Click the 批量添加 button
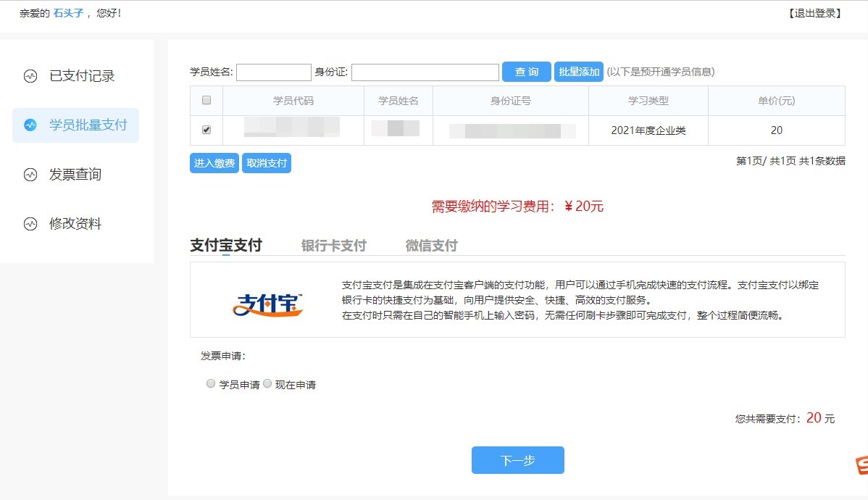This screenshot has width=868, height=500. pyautogui.click(x=578, y=72)
